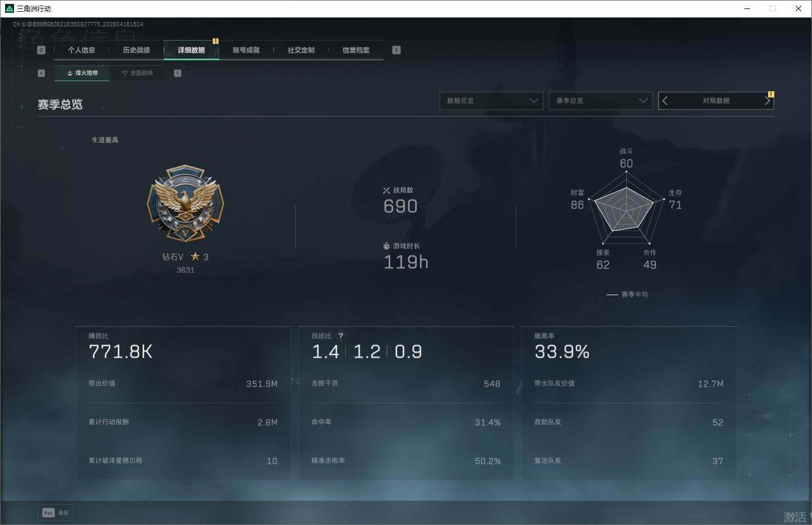The height and width of the screenshot is (525, 812).
Task: Click the 赚损比 value 771.8K
Action: point(121,352)
